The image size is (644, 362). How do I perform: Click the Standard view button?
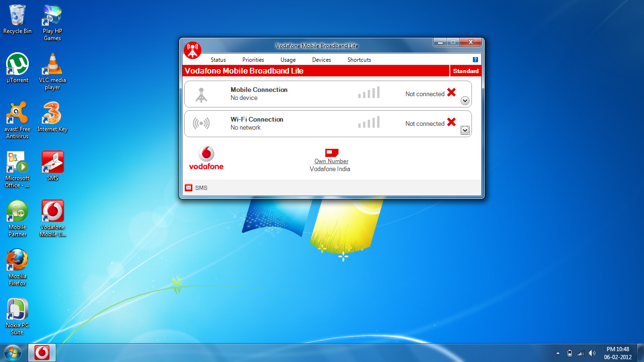click(x=466, y=71)
